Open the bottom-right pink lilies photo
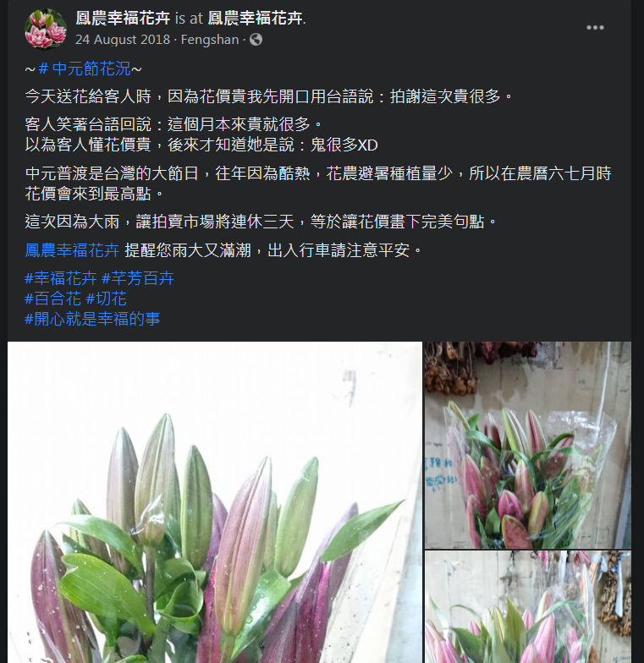Screen dimensions: 644x663 click(x=528, y=607)
